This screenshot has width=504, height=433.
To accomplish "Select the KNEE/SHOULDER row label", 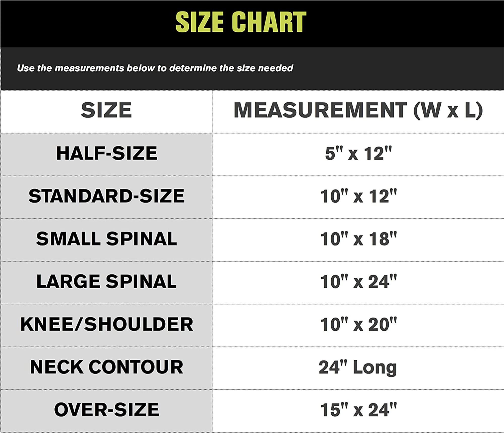I will pos(107,324).
